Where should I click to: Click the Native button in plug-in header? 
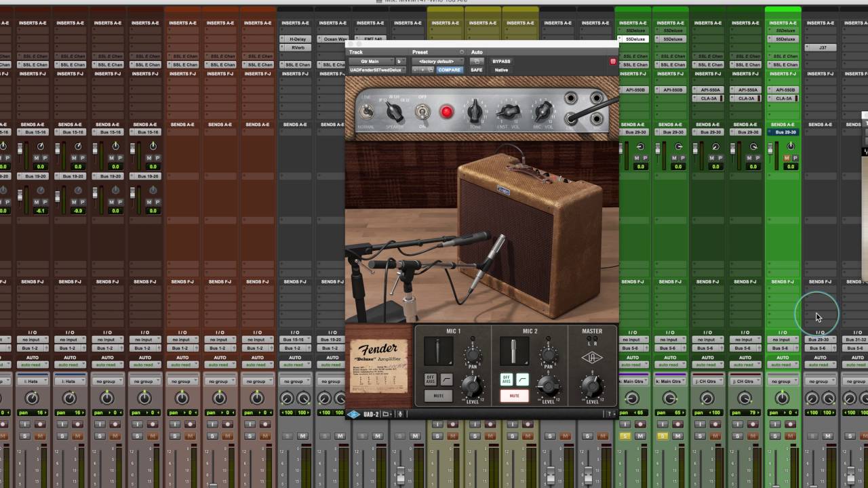click(x=501, y=70)
